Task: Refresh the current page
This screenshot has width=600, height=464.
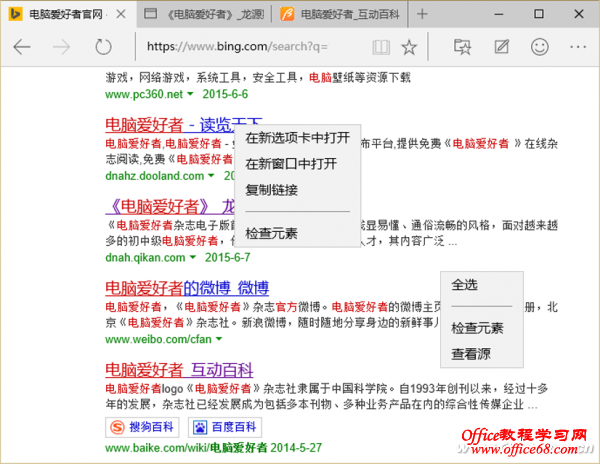Action: coord(102,47)
